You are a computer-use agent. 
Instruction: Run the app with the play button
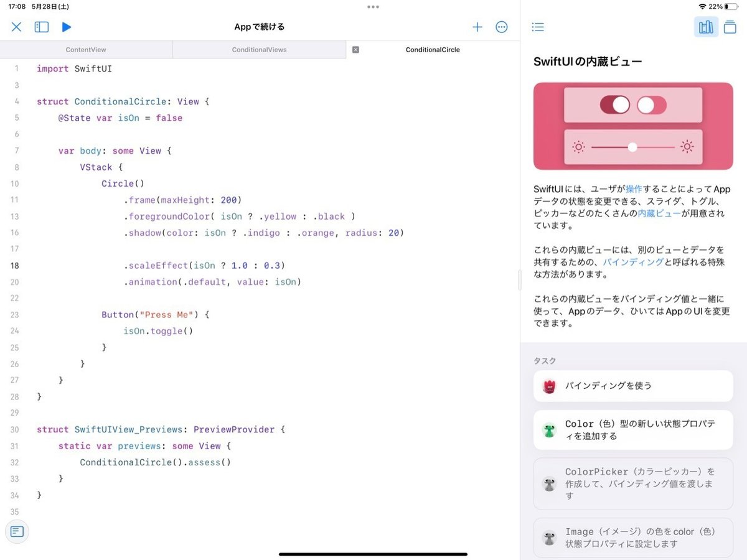(x=67, y=27)
